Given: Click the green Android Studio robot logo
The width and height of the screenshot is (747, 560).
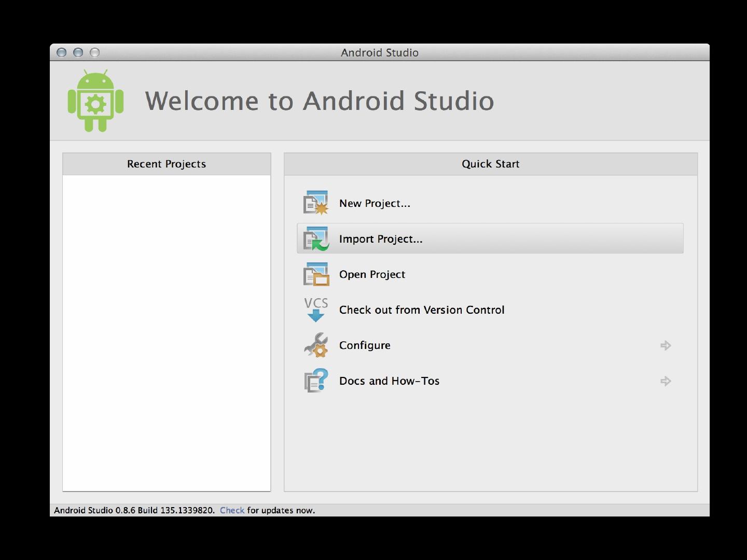Looking at the screenshot, I should (95, 101).
